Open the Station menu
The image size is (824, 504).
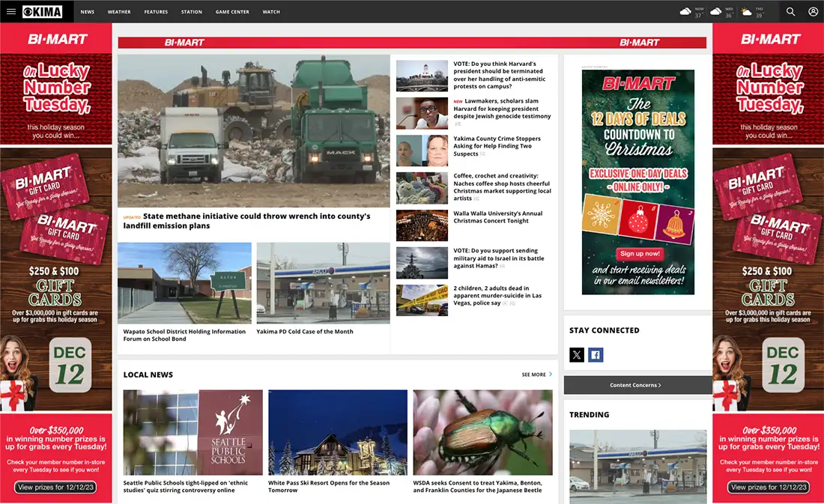[192, 11]
